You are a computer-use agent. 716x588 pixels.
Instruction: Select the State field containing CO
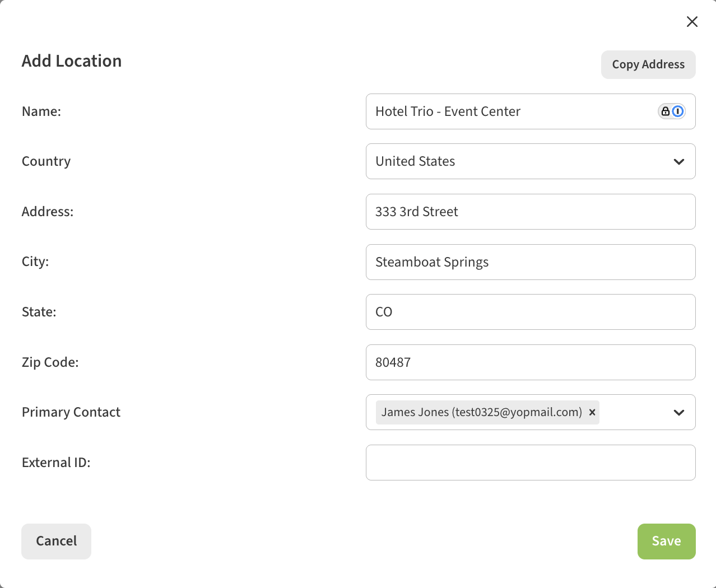coord(530,312)
